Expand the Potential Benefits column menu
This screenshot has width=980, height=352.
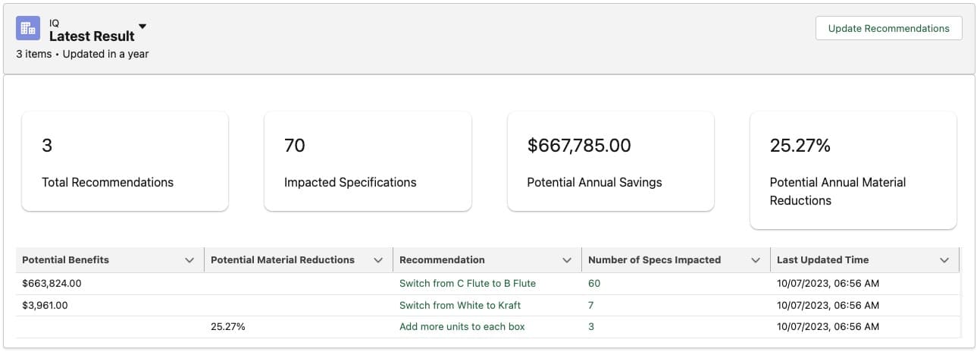(189, 260)
